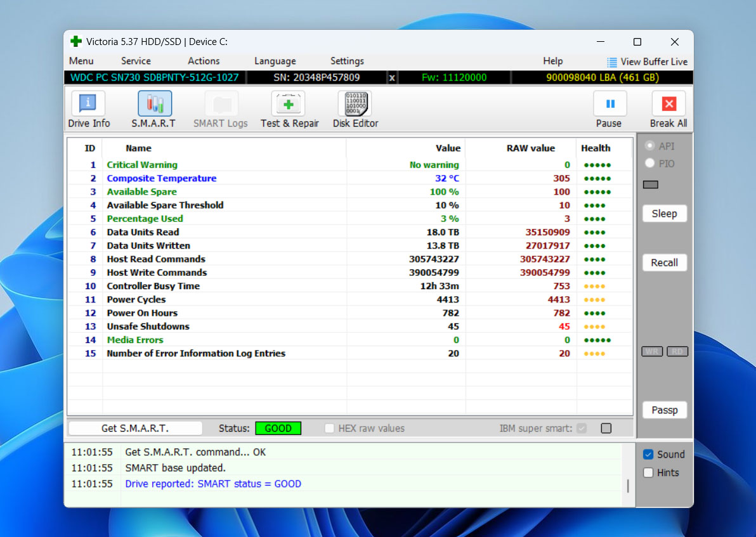The height and width of the screenshot is (537, 756).
Task: Click the 'Drive reported: SMART status = GOOD' line
Action: coord(213,484)
